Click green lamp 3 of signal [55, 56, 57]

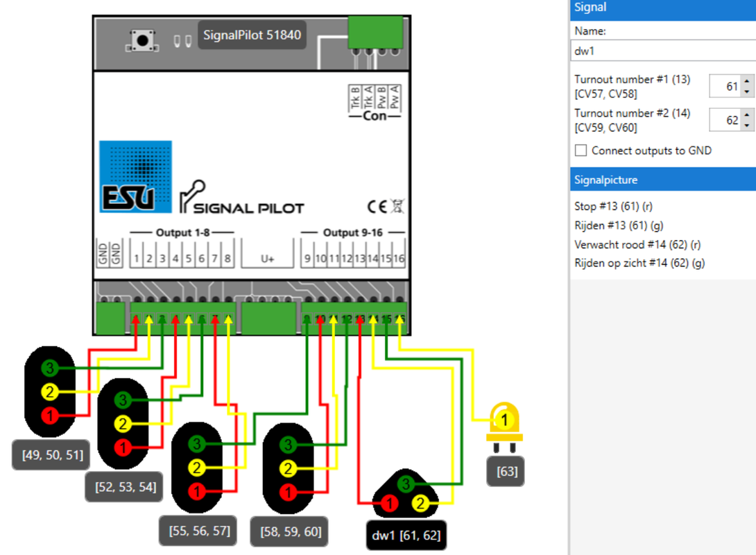[x=197, y=443]
